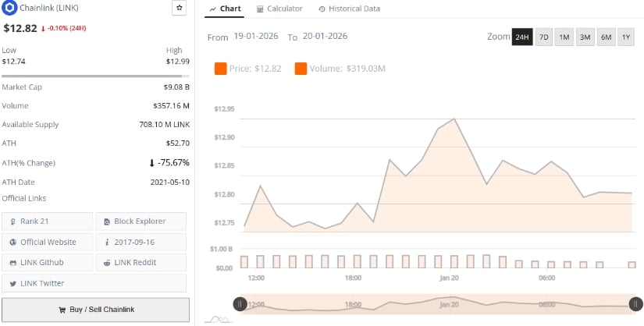Viewport: 644px width, 326px height.
Task: Open the LINK Github link
Action: pyautogui.click(x=47, y=262)
